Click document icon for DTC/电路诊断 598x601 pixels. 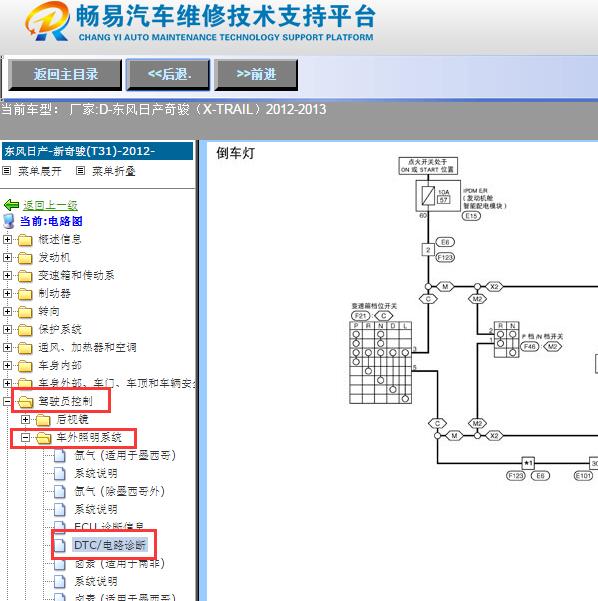click(60, 545)
